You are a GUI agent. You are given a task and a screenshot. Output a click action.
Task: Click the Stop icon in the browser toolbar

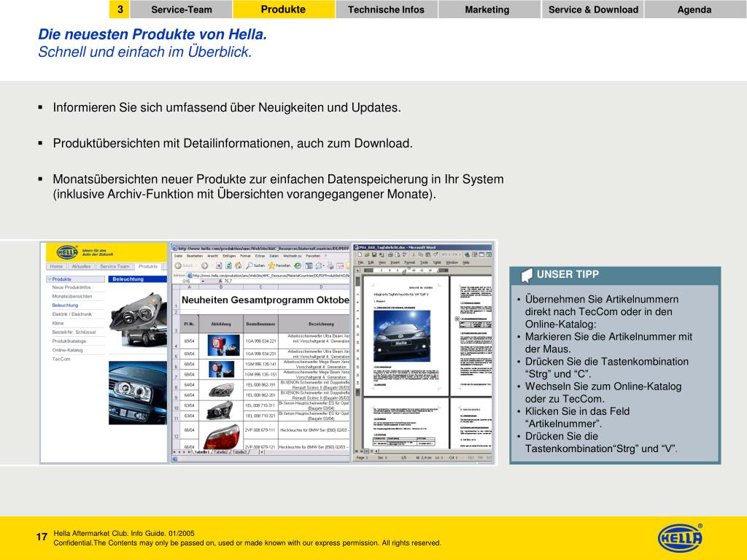(219, 265)
